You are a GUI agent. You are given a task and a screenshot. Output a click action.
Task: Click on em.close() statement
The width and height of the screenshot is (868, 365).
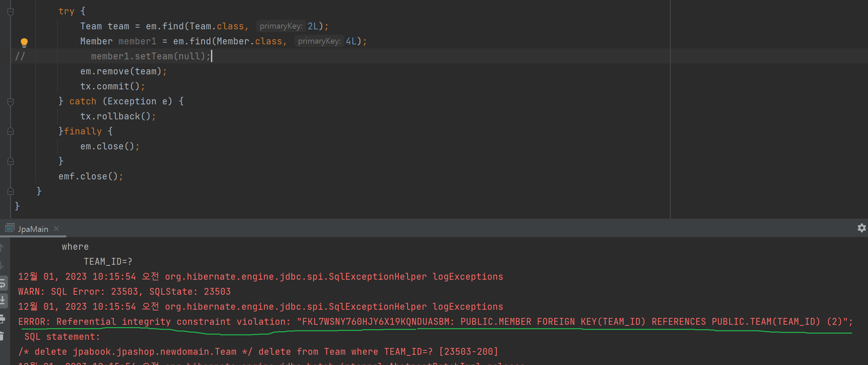point(110,146)
